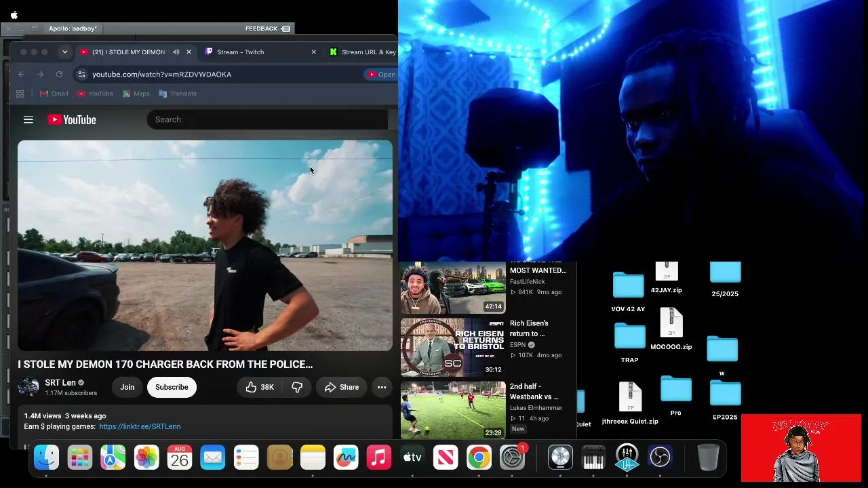This screenshot has width=868, height=488.
Task: Open Logic Pro from the Dock
Action: point(560,457)
